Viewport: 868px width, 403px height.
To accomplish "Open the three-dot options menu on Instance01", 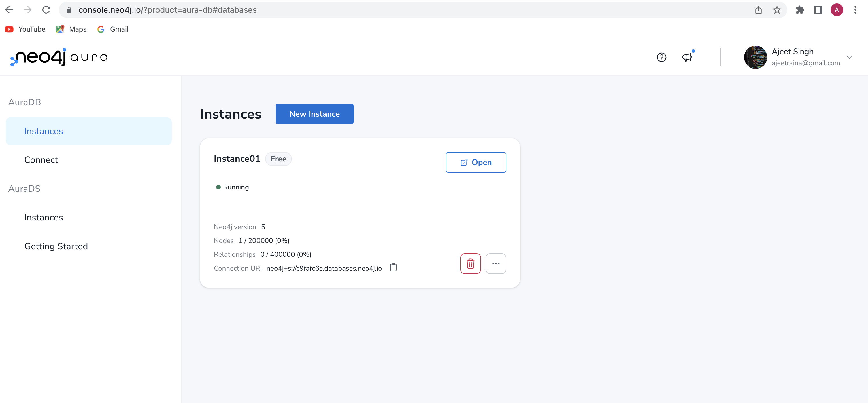I will [x=496, y=264].
